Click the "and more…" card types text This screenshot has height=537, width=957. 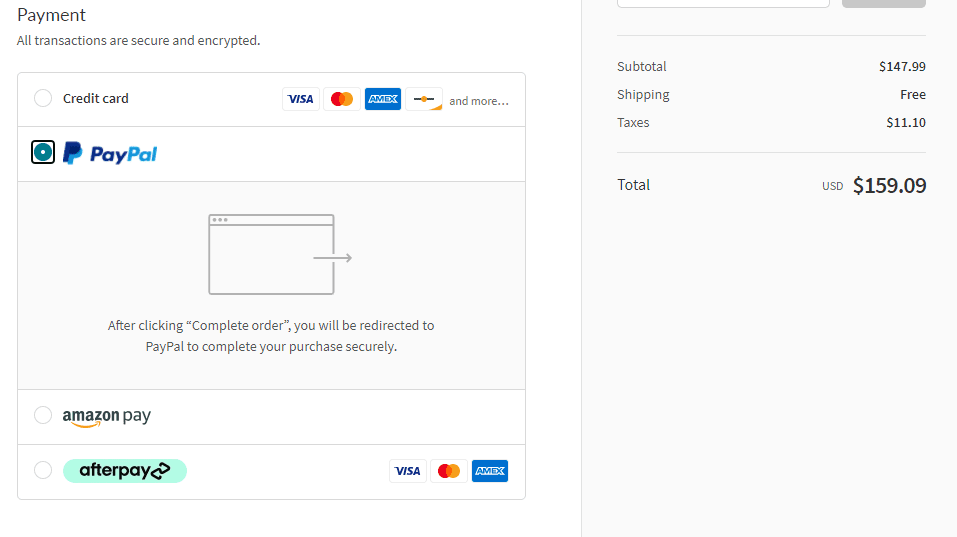tap(479, 101)
